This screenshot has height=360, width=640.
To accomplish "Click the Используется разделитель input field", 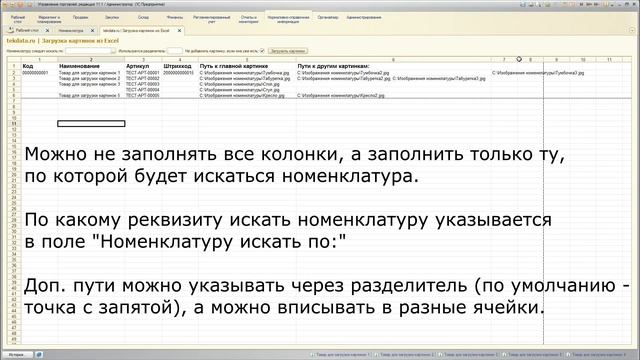I will (175, 51).
